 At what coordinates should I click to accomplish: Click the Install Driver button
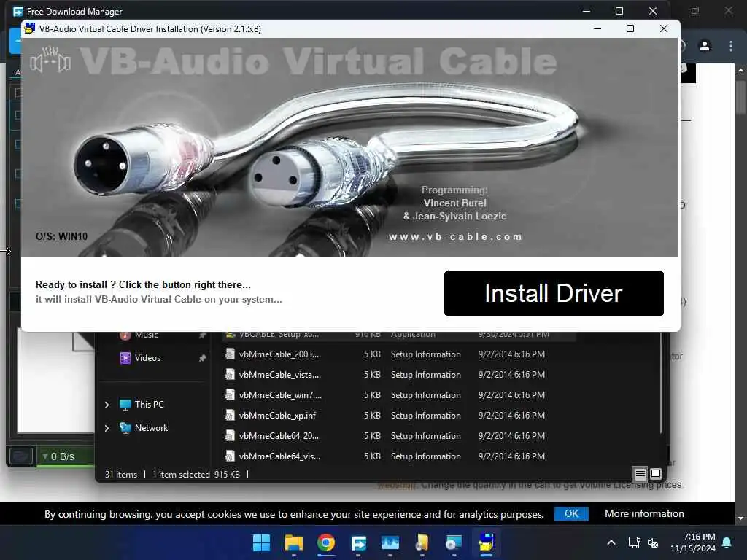[x=554, y=293]
